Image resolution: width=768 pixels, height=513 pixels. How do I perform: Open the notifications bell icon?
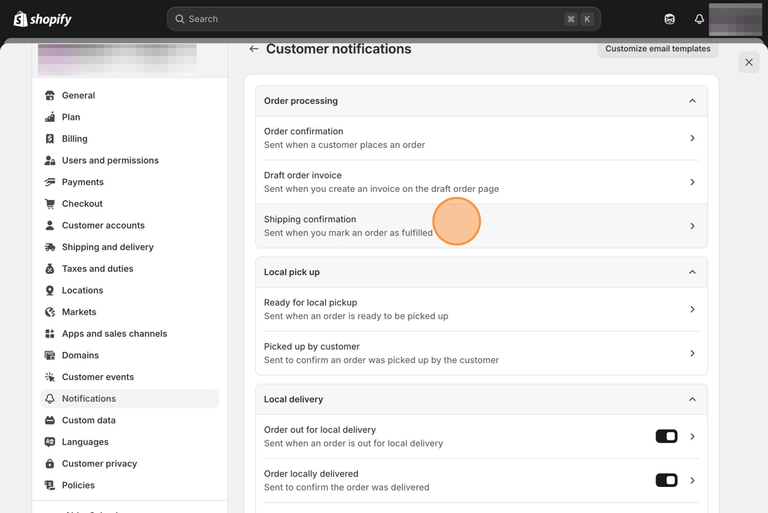pos(699,19)
